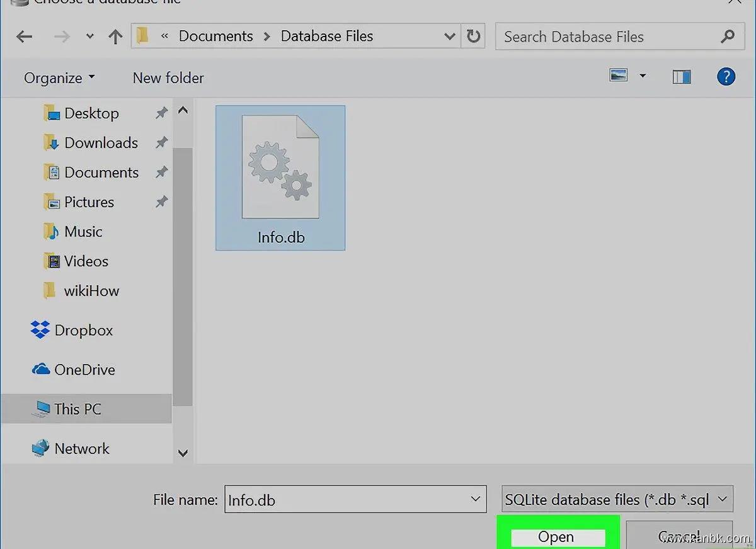This screenshot has width=756, height=549.
Task: Select Downloads in the navigation pane
Action: (101, 143)
